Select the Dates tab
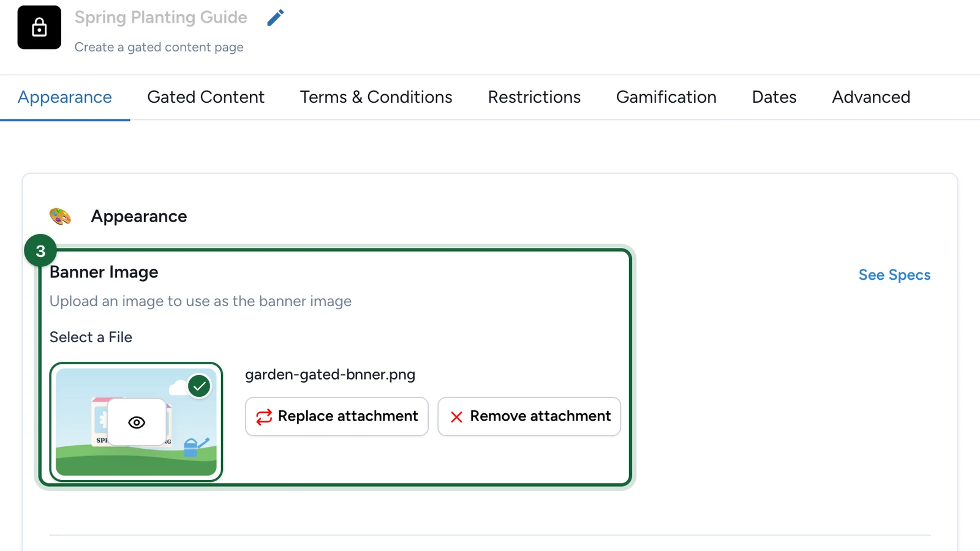The height and width of the screenshot is (551, 980). (x=774, y=97)
